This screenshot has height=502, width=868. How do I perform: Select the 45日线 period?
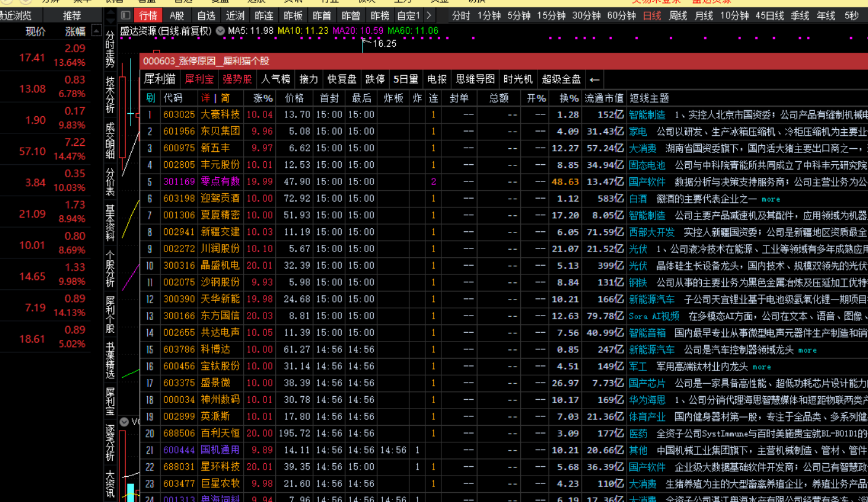(x=770, y=15)
